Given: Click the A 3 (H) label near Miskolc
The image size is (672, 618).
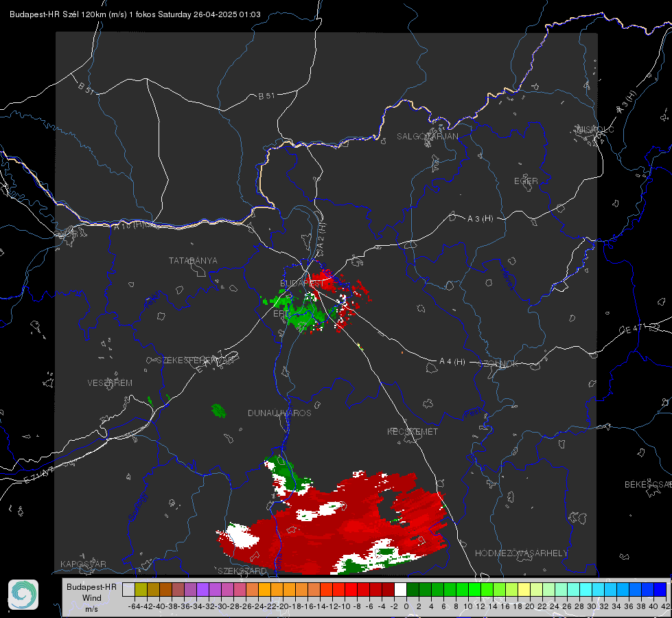Looking at the screenshot, I should (627, 102).
